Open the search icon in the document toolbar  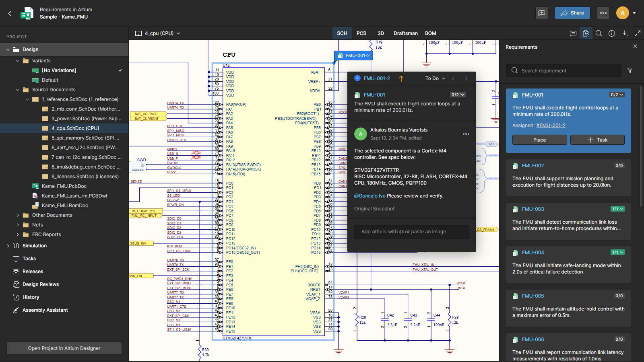[x=599, y=33]
